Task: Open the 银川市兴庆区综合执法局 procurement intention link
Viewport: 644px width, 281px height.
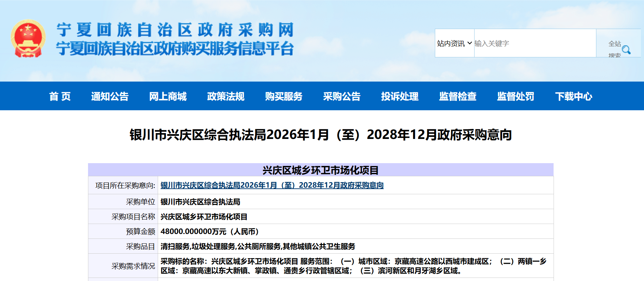Action: pos(272,185)
